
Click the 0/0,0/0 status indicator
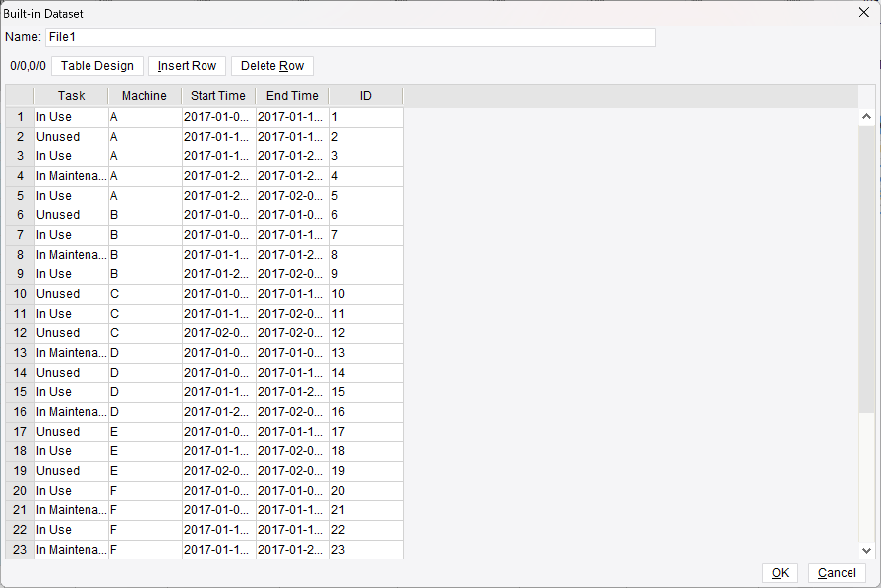tap(27, 65)
